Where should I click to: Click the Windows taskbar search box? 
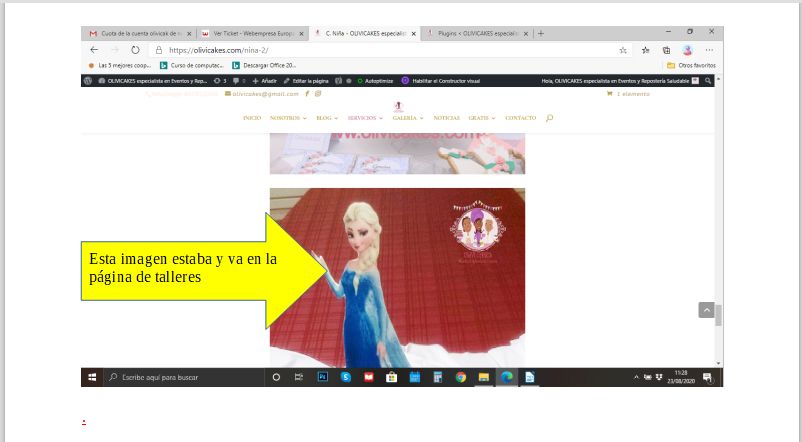(184, 377)
